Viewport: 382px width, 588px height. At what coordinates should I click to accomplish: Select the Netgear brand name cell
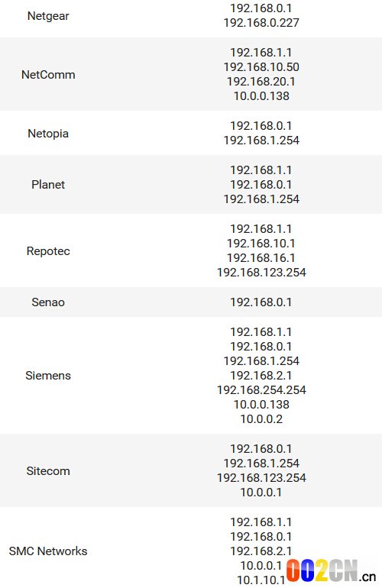coord(48,16)
